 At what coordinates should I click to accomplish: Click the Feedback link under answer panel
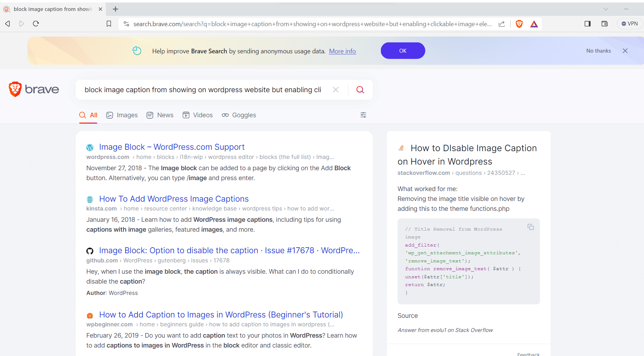click(528, 354)
